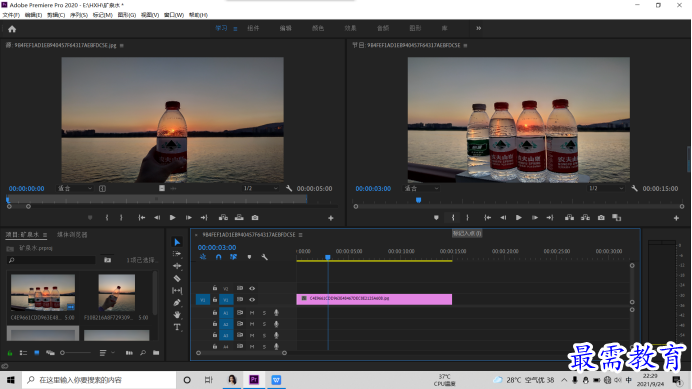Viewport: 692px width, 389px height.
Task: Export frame in the source monitor
Action: point(255,218)
